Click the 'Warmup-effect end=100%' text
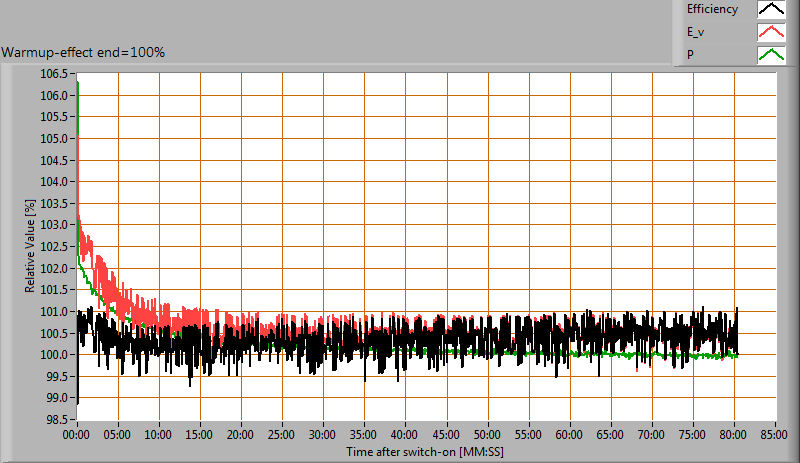This screenshot has height=463, width=800. click(83, 52)
